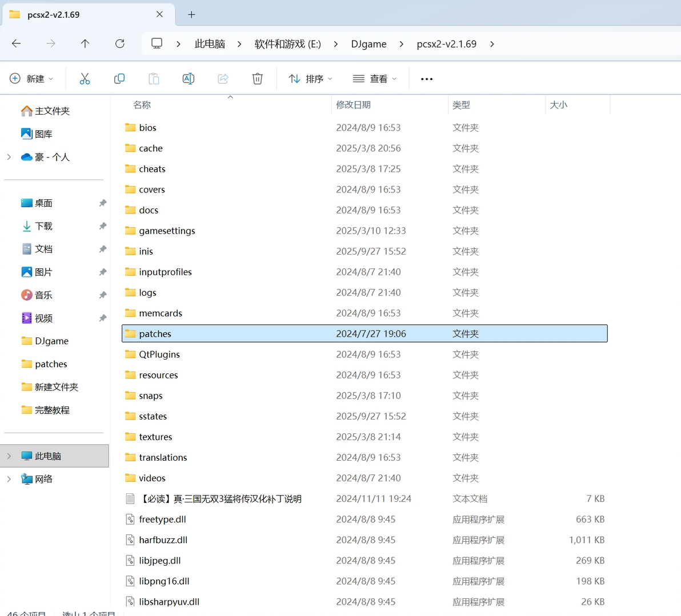The height and width of the screenshot is (616, 681).
Task: Expand the chevron after DJgame in breadcrumb
Action: point(401,44)
